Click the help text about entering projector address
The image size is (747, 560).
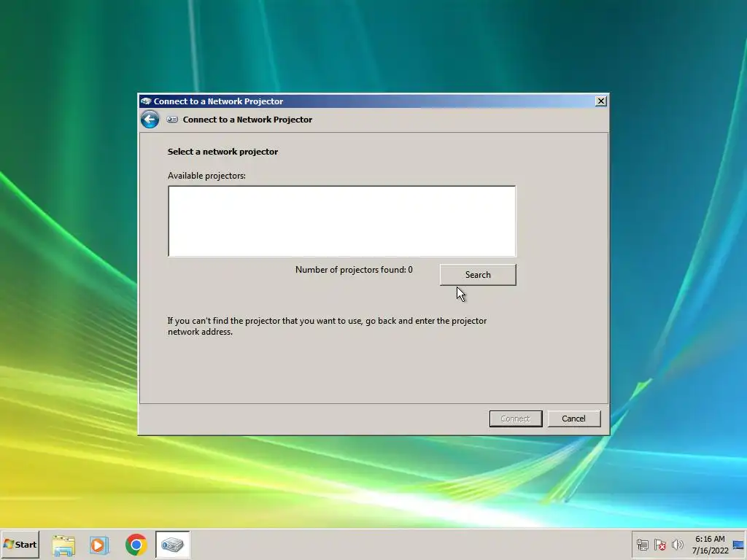pyautogui.click(x=327, y=326)
